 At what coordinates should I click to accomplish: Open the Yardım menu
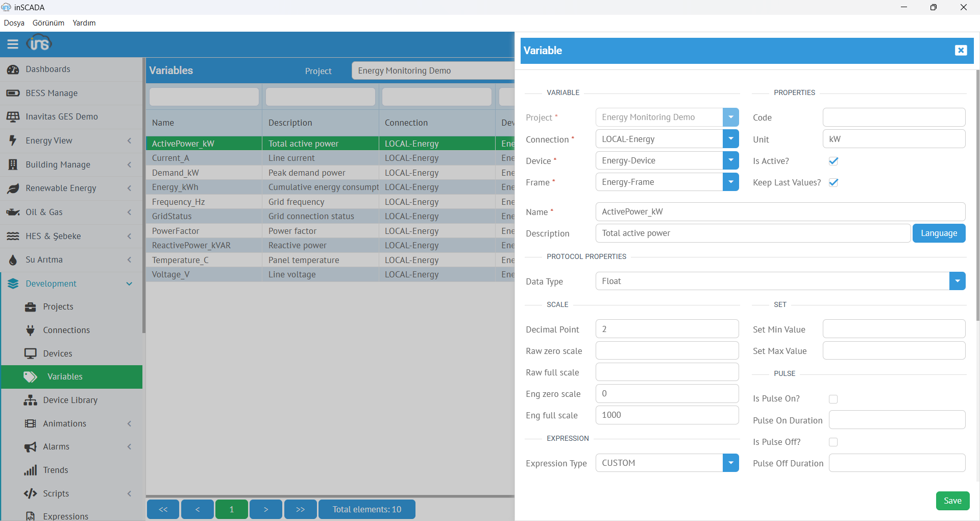tap(84, 23)
